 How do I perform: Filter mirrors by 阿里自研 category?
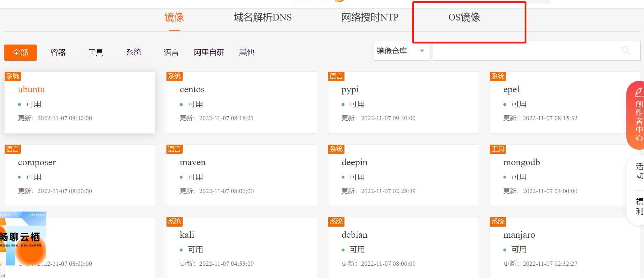pos(209,52)
